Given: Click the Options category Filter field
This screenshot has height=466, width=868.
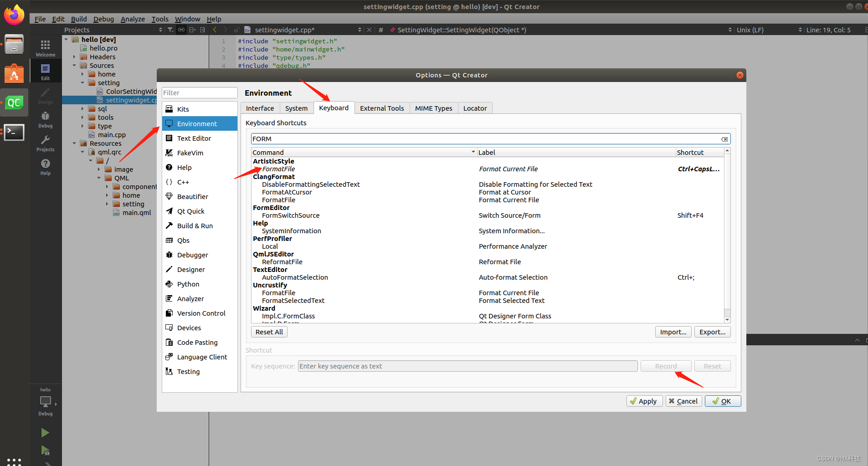Looking at the screenshot, I should pyautogui.click(x=200, y=93).
